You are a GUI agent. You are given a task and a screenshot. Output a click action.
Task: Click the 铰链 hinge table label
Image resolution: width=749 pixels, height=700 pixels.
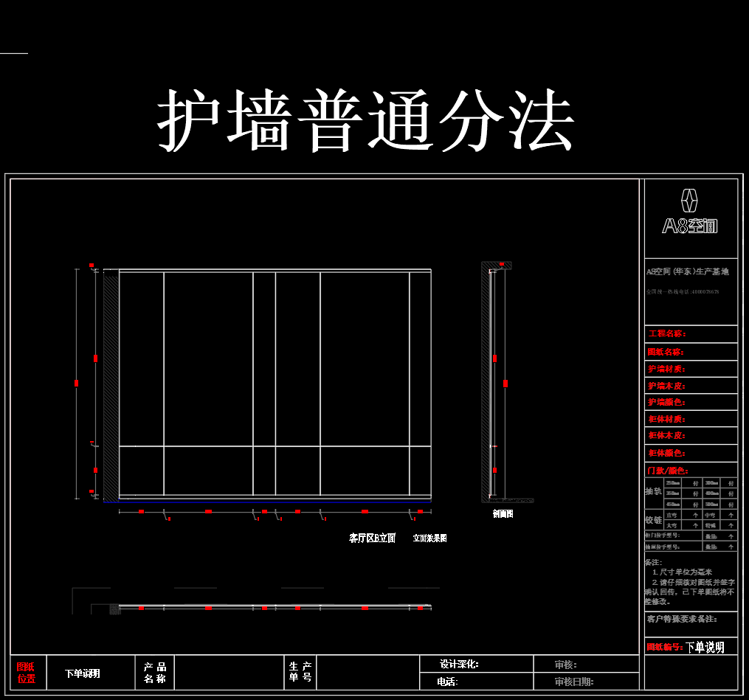654,519
